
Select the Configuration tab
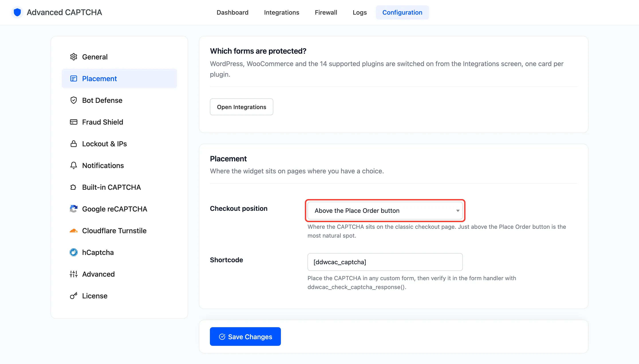pyautogui.click(x=402, y=12)
